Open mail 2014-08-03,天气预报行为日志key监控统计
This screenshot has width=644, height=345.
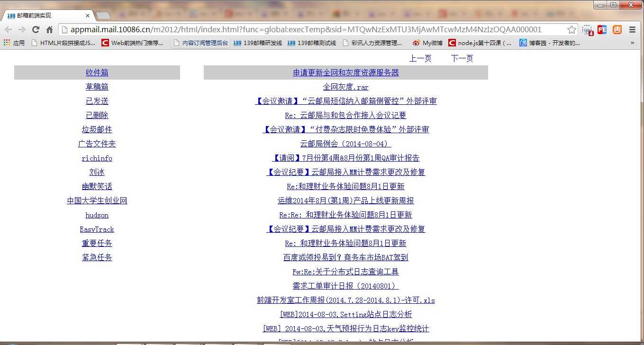[x=346, y=328]
